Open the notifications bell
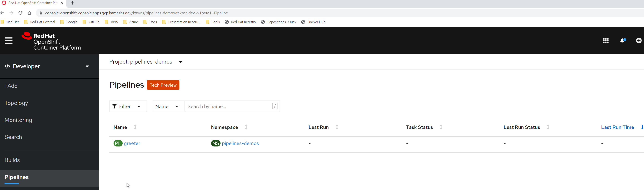This screenshot has height=190, width=644. click(x=622, y=41)
